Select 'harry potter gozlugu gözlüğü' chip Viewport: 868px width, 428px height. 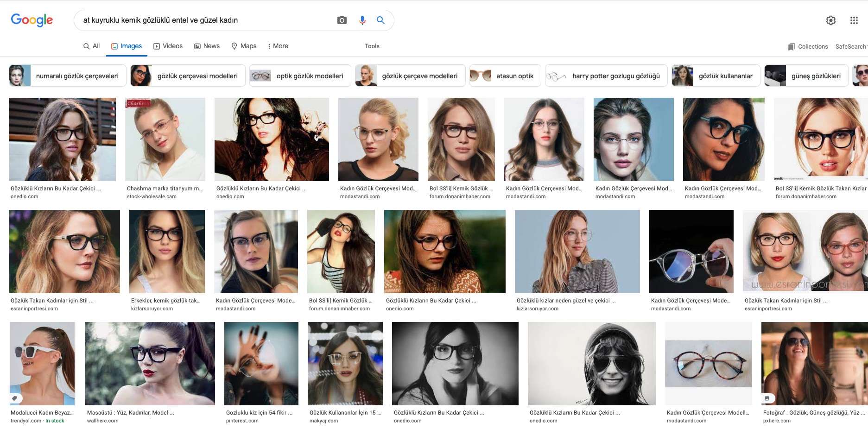pyautogui.click(x=606, y=76)
